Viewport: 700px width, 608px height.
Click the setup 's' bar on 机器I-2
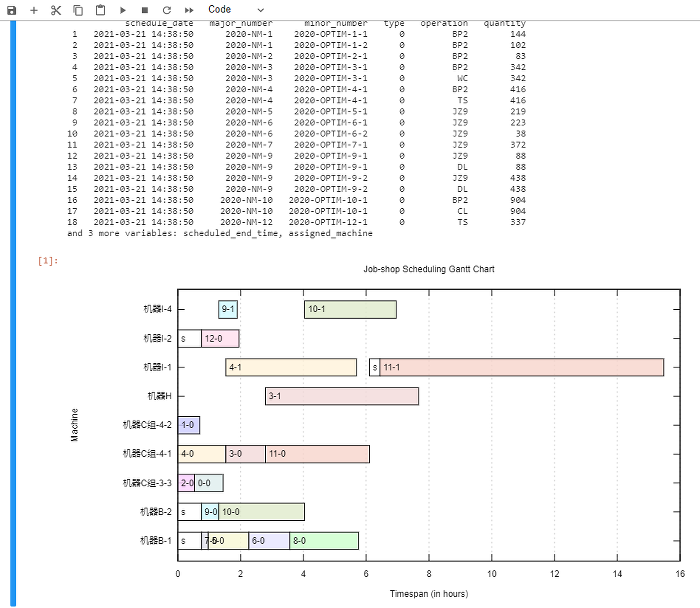[189, 338]
